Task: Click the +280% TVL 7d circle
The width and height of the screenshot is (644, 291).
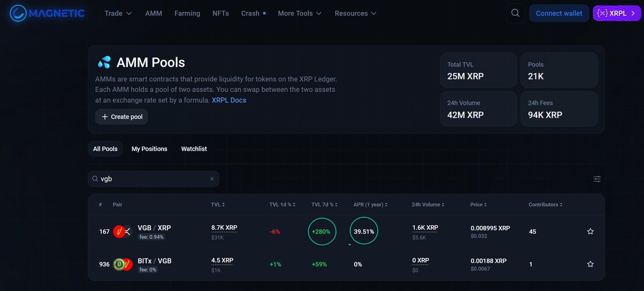Action: pos(322,231)
